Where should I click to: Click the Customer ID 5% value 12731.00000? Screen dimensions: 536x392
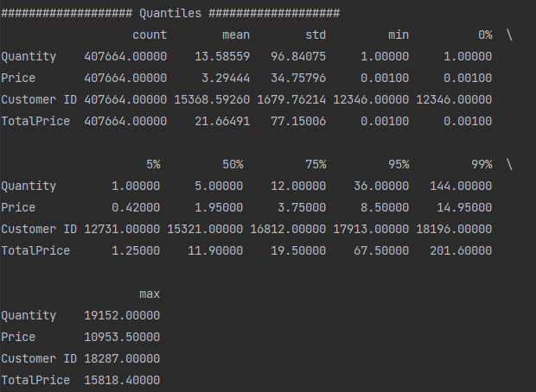[122, 229]
